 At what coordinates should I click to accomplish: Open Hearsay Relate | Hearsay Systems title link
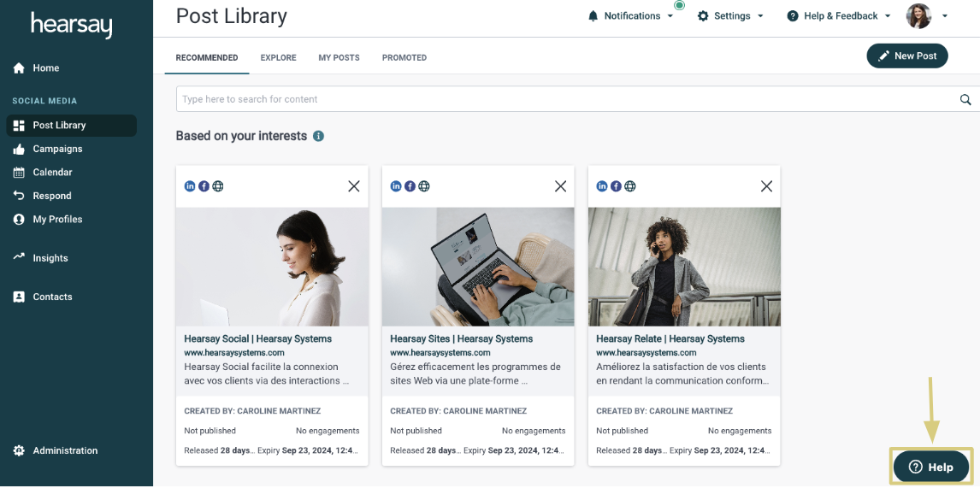[x=670, y=338]
